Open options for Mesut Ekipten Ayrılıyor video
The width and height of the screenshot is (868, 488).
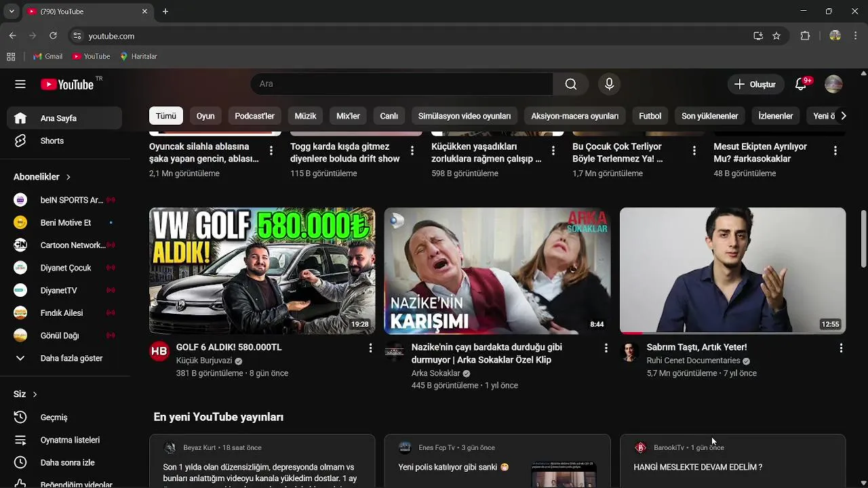pos(835,150)
